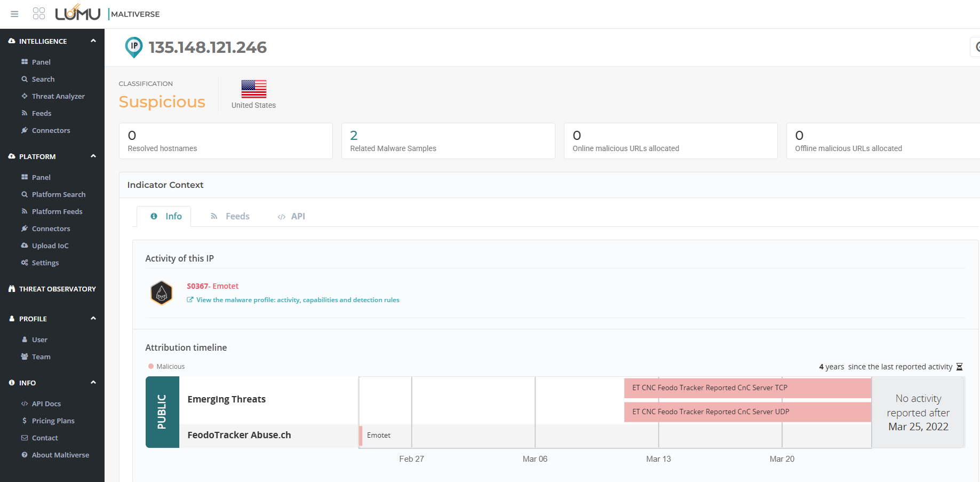This screenshot has height=482, width=980.
Task: Open the hamburger menu icon
Action: coord(14,14)
